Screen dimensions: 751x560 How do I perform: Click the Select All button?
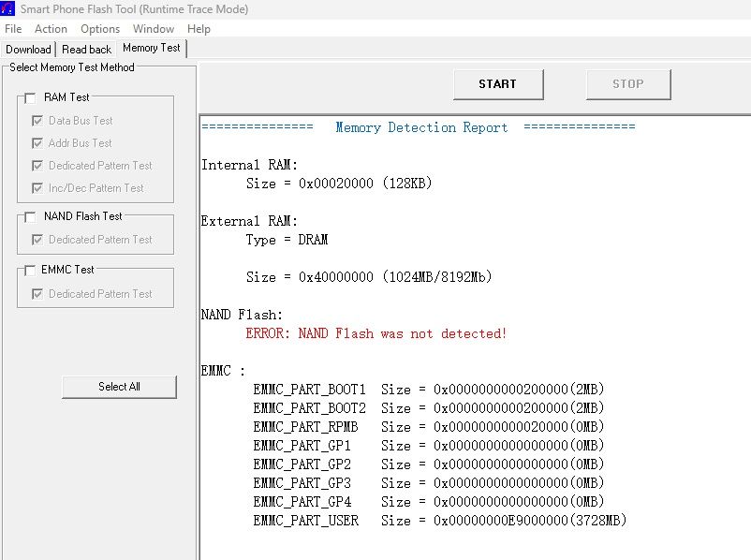pos(119,387)
